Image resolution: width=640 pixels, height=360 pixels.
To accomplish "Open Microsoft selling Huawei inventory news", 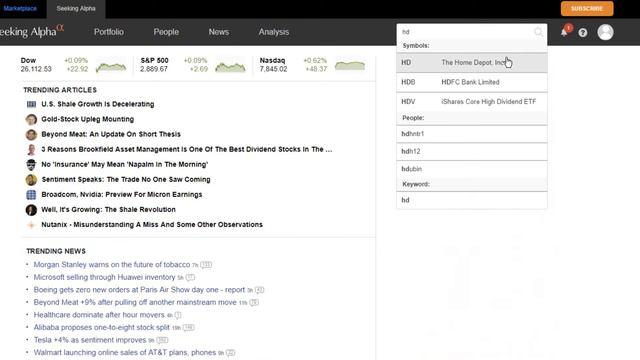I will [x=104, y=278].
